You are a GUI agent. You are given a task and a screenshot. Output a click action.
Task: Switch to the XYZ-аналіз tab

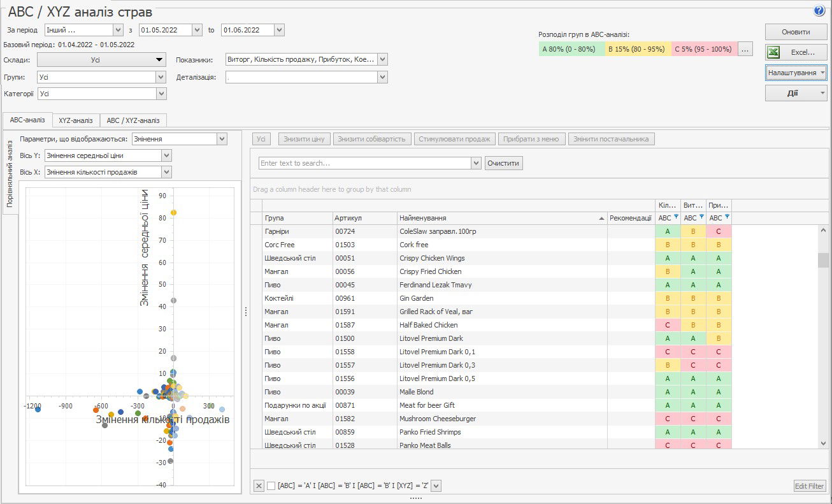(x=75, y=120)
